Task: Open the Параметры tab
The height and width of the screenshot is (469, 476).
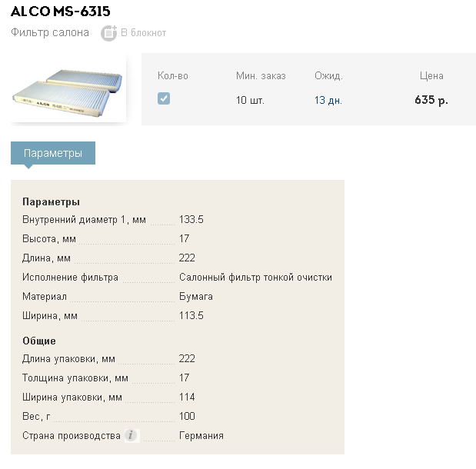Action: click(x=53, y=153)
